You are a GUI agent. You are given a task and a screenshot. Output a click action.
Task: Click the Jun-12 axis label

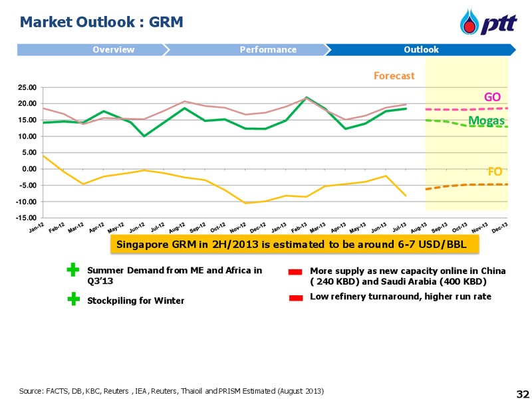coord(137,227)
